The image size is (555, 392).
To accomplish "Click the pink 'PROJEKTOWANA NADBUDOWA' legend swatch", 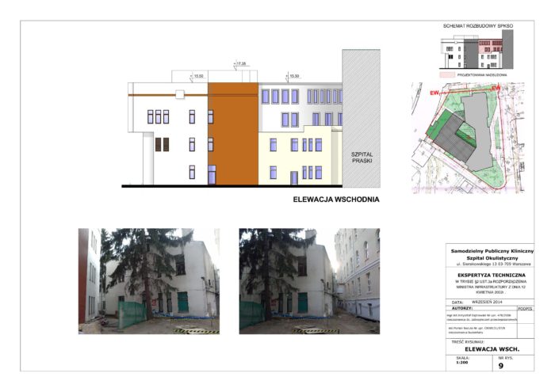I will pos(447,75).
